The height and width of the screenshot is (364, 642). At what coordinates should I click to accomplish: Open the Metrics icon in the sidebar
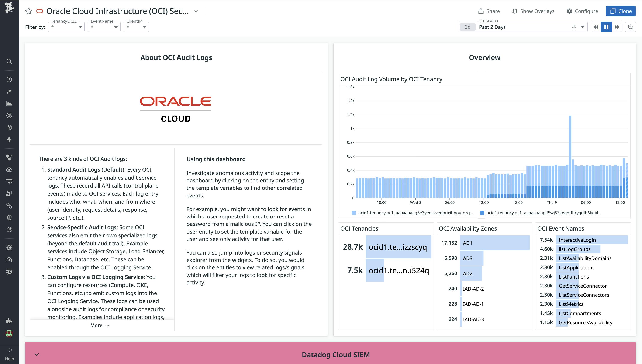click(9, 104)
